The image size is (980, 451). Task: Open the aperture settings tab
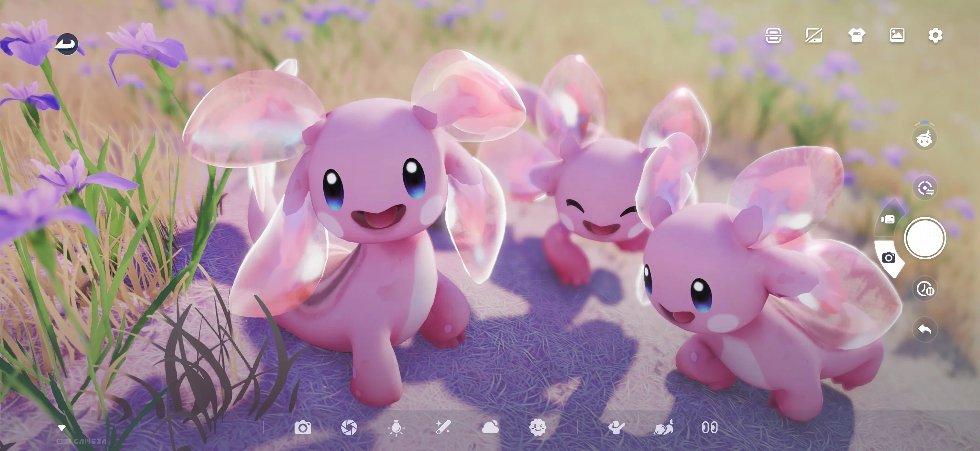click(349, 427)
